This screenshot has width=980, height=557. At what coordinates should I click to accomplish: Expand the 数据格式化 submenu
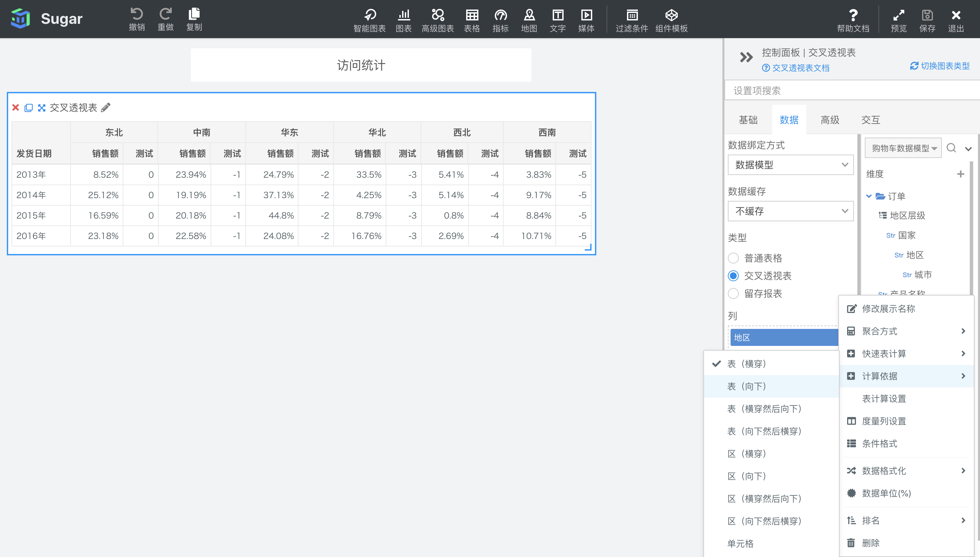[906, 471]
